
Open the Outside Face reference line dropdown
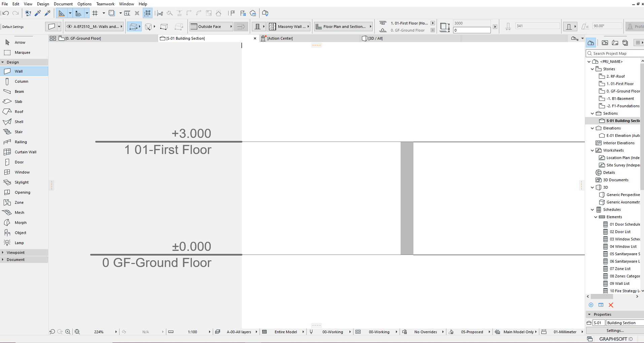click(231, 27)
